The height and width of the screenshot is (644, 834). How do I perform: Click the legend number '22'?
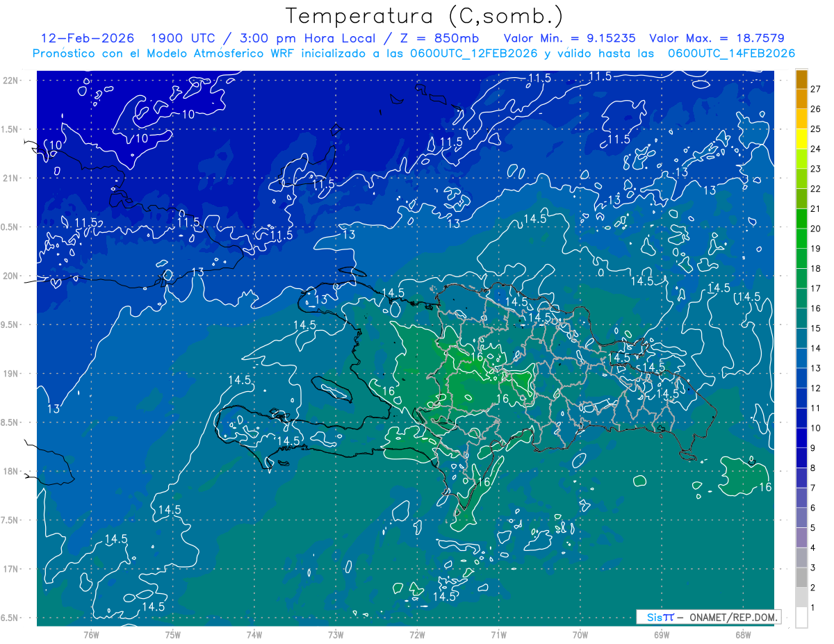(x=816, y=188)
